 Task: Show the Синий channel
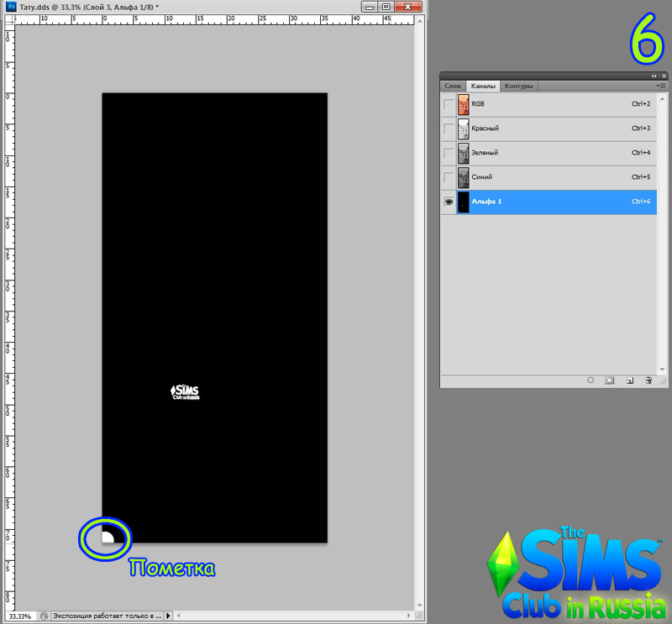449,177
